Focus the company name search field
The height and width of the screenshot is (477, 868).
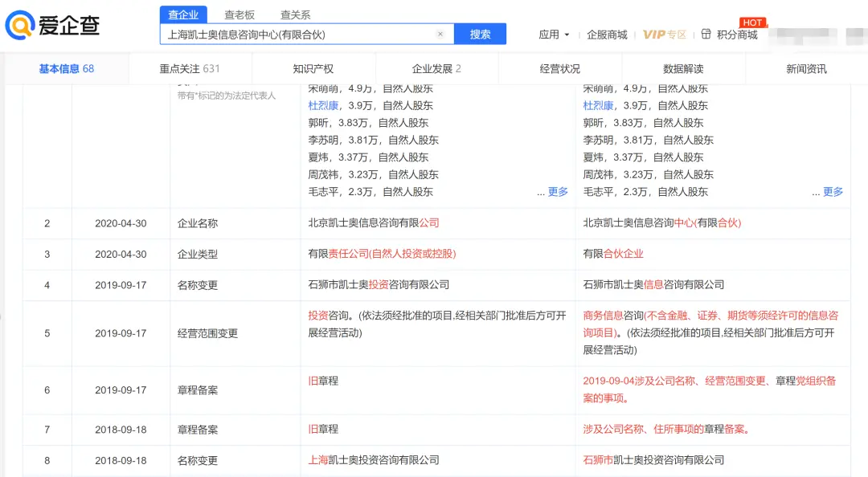(307, 35)
